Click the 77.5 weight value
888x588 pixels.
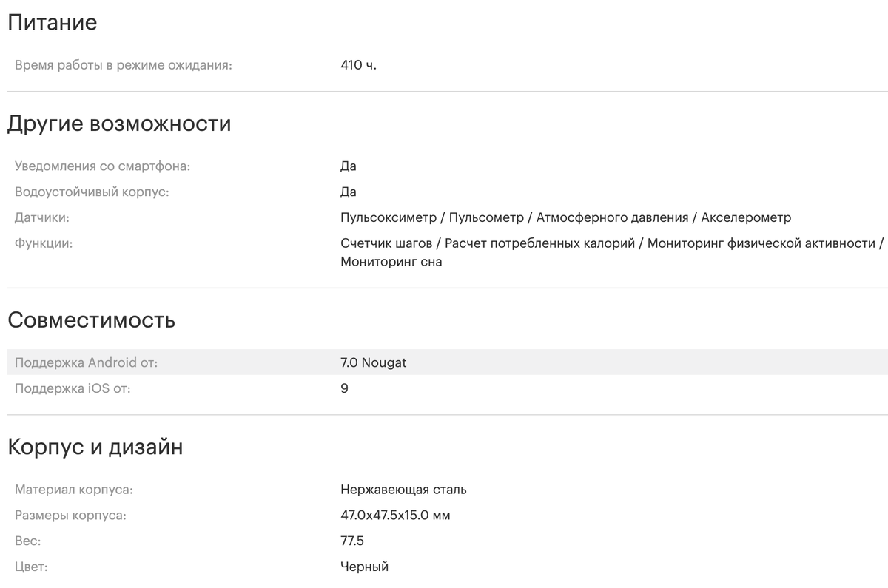pyautogui.click(x=352, y=541)
